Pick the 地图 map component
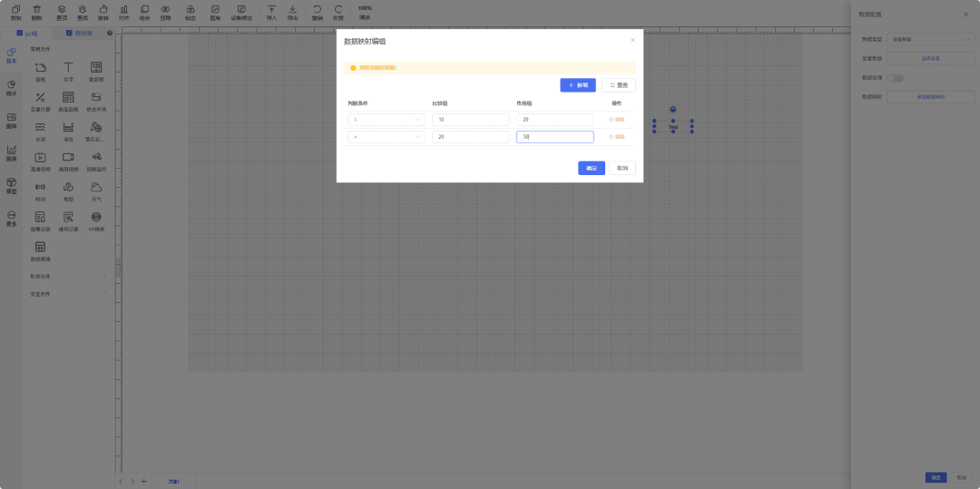This screenshot has height=489, width=980. (x=68, y=191)
